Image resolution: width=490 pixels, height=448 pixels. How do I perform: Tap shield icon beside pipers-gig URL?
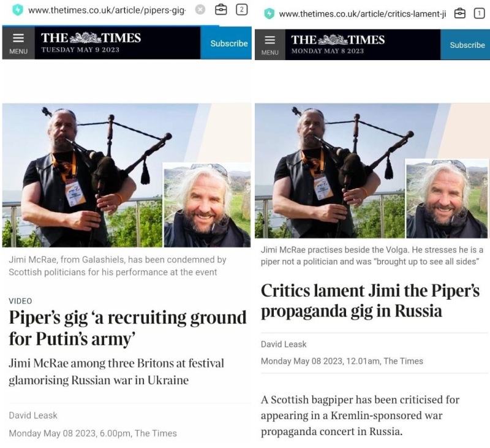click(18, 10)
